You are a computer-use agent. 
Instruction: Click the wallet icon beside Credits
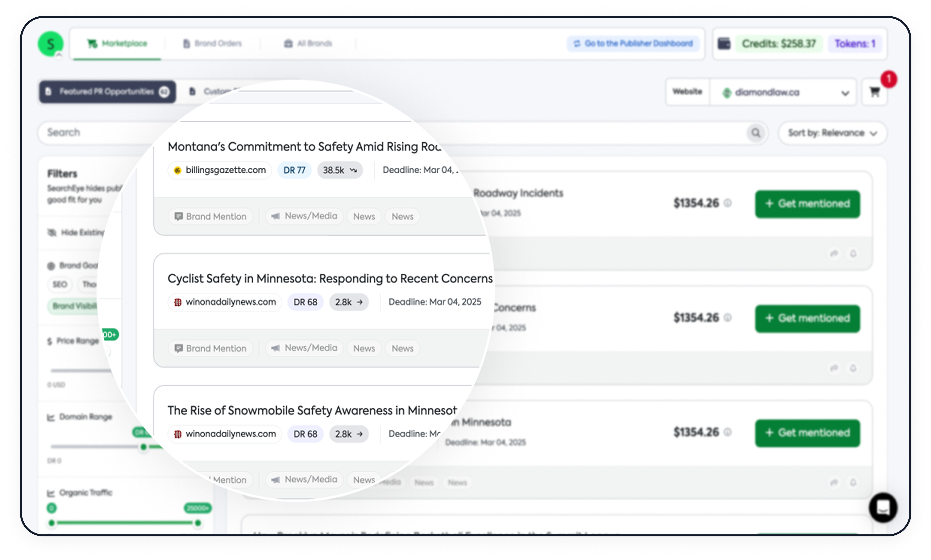724,43
